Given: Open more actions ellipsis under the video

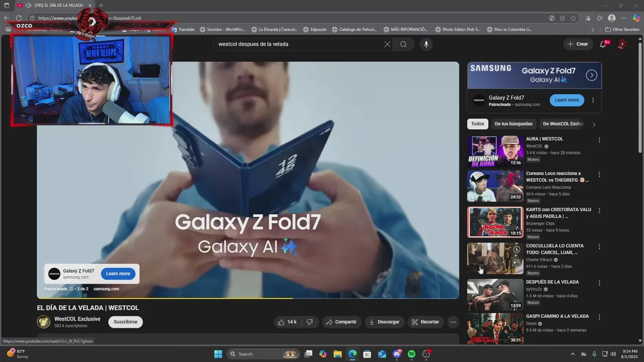Looking at the screenshot, I should click(453, 322).
